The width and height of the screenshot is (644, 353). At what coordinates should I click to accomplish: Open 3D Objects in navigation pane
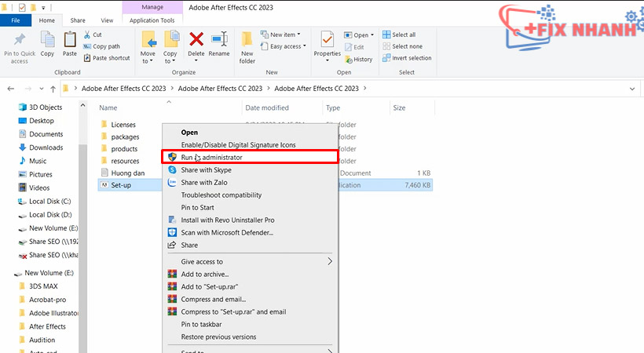click(x=41, y=107)
